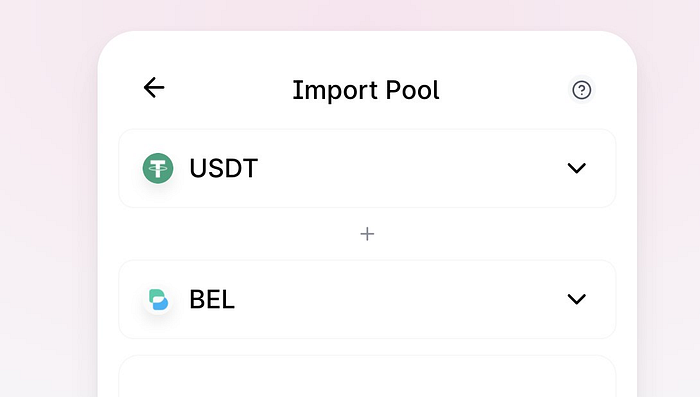This screenshot has width=700, height=397.
Task: Click the Import Pool title
Action: click(366, 90)
